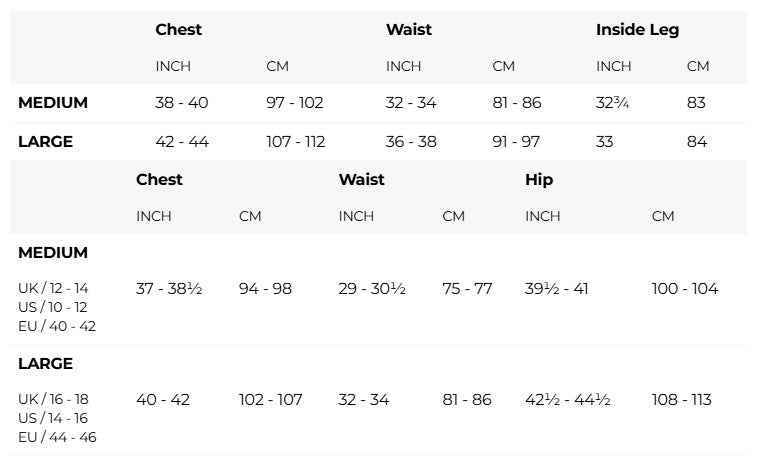The width and height of the screenshot is (779, 469).
Task: Select the 107 - 112 chest cm cell
Action: (296, 142)
